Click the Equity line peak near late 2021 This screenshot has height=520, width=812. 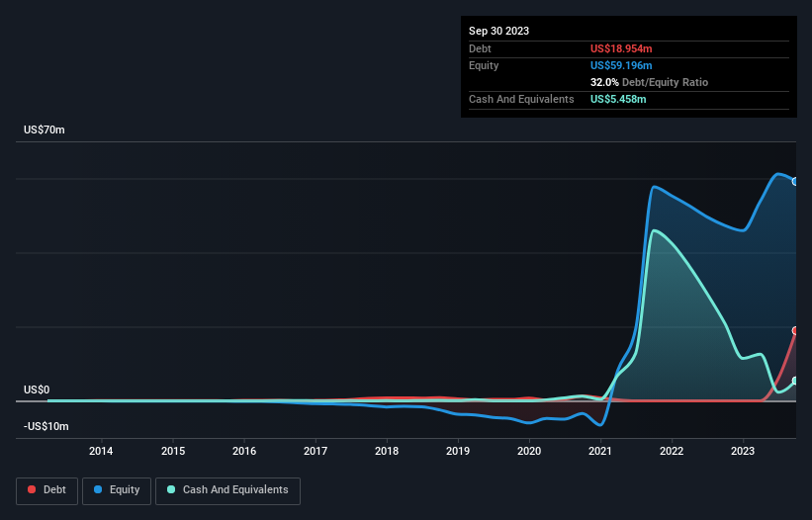(x=655, y=187)
